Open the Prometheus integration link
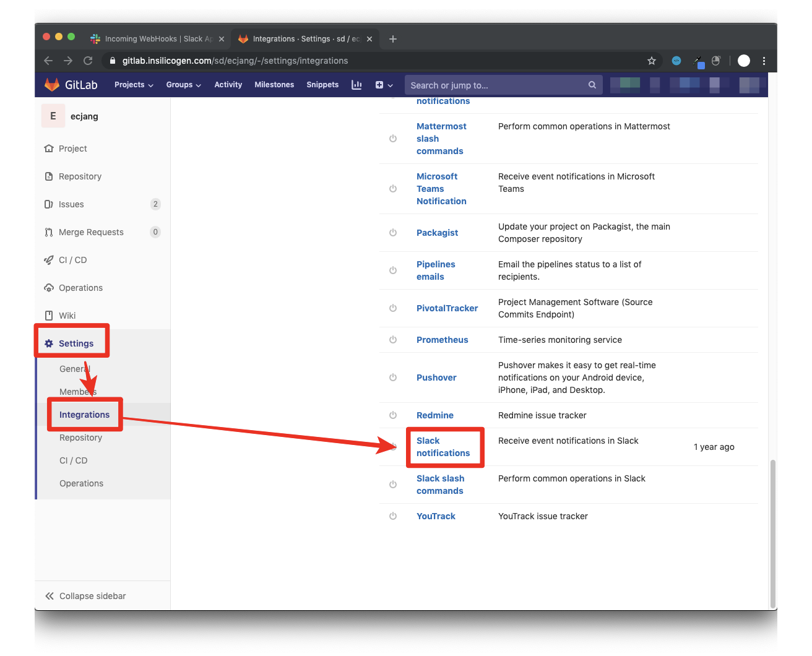The height and width of the screenshot is (656, 812). pos(443,340)
